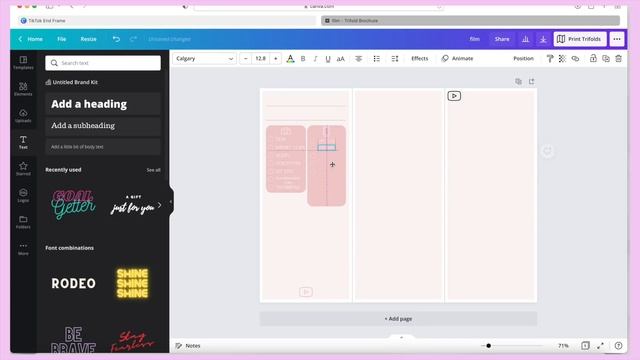Open the page grid view icon

click(x=585, y=346)
